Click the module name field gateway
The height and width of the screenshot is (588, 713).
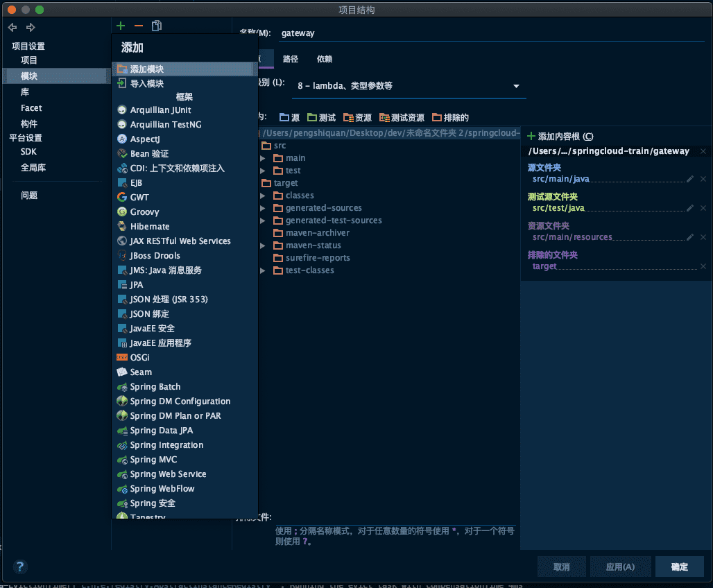492,33
